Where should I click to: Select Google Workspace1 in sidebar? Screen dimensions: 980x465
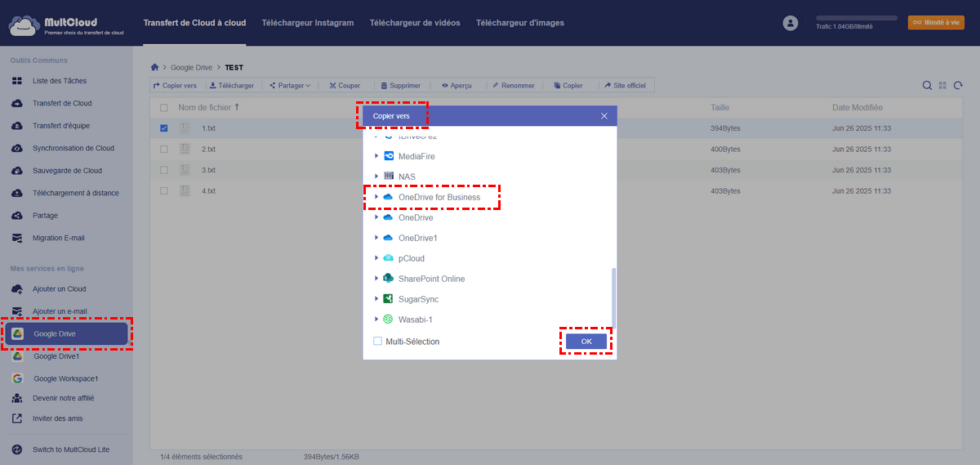65,379
